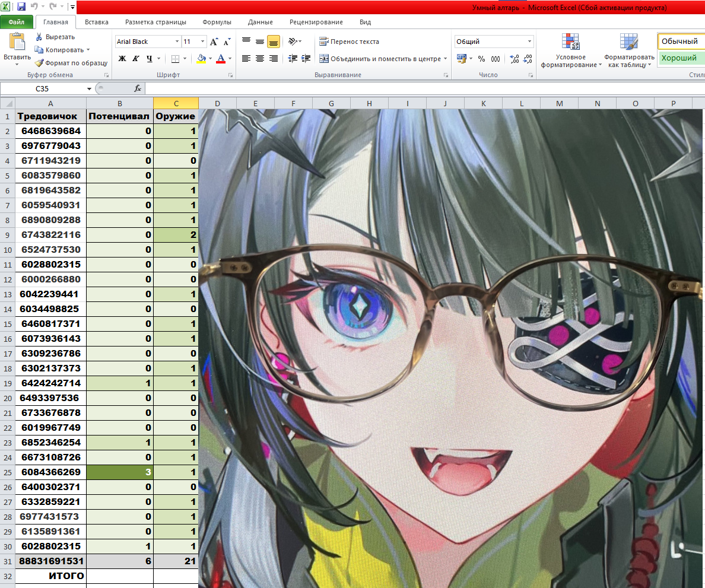
Task: Click the Name Box showing C35
Action: (43, 88)
